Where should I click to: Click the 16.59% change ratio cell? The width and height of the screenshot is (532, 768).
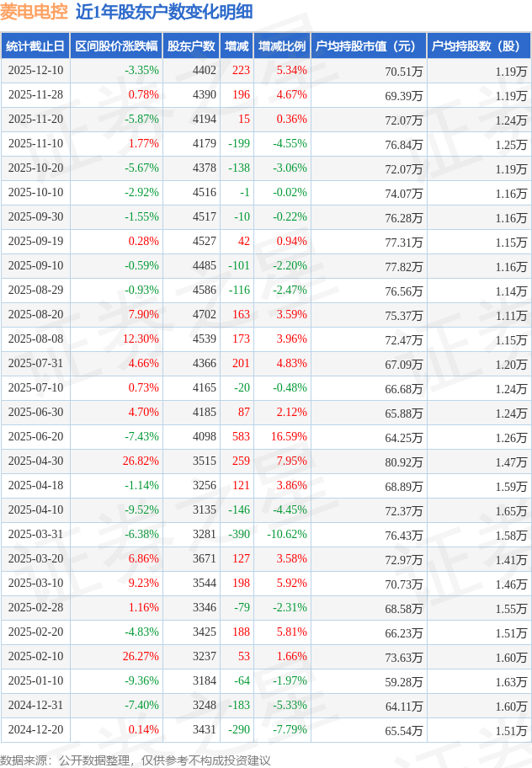coord(288,437)
